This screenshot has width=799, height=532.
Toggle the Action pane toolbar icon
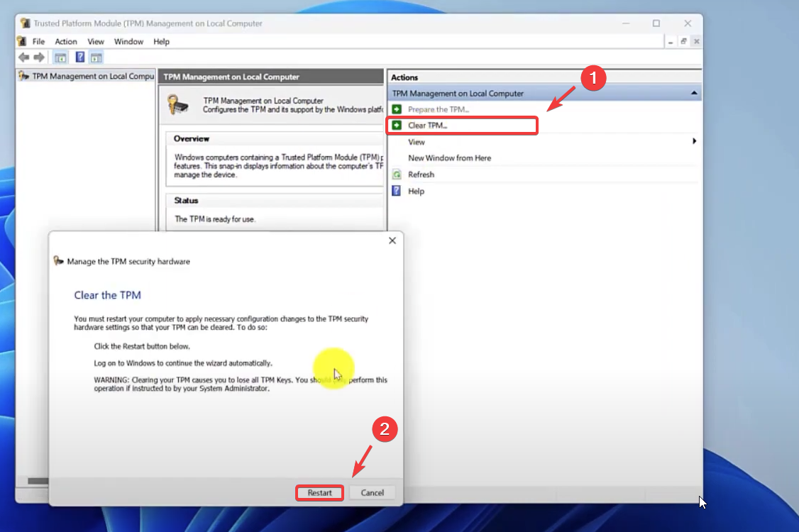(x=97, y=57)
